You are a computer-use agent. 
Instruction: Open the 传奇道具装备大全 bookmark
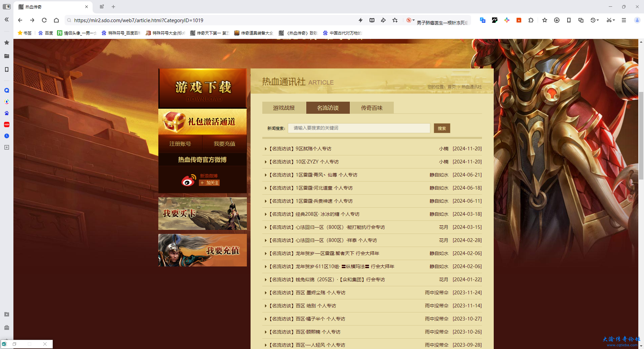point(254,33)
